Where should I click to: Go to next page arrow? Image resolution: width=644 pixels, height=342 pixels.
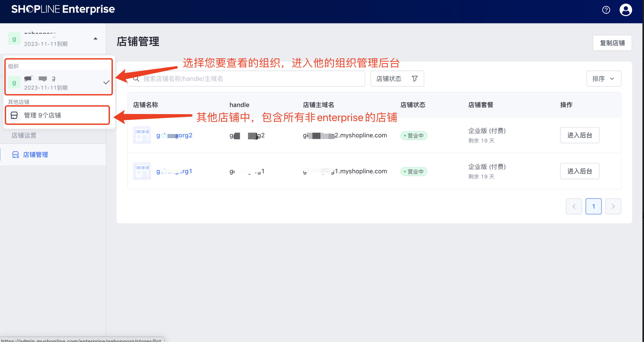(x=613, y=206)
